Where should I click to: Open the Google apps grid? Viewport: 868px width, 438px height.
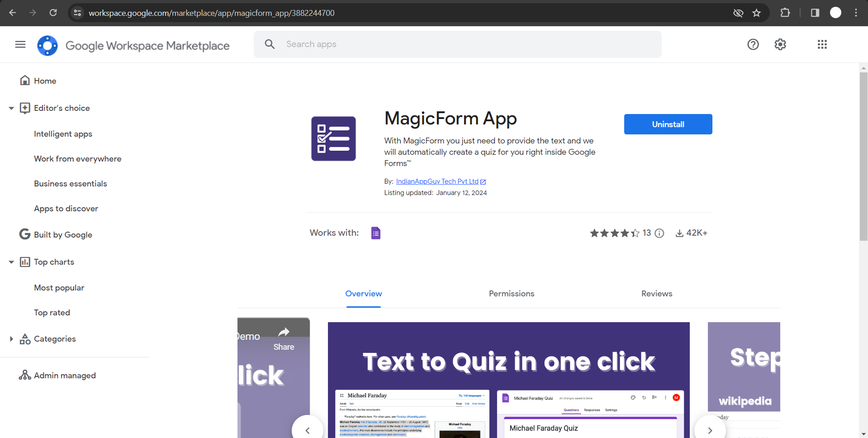(822, 44)
